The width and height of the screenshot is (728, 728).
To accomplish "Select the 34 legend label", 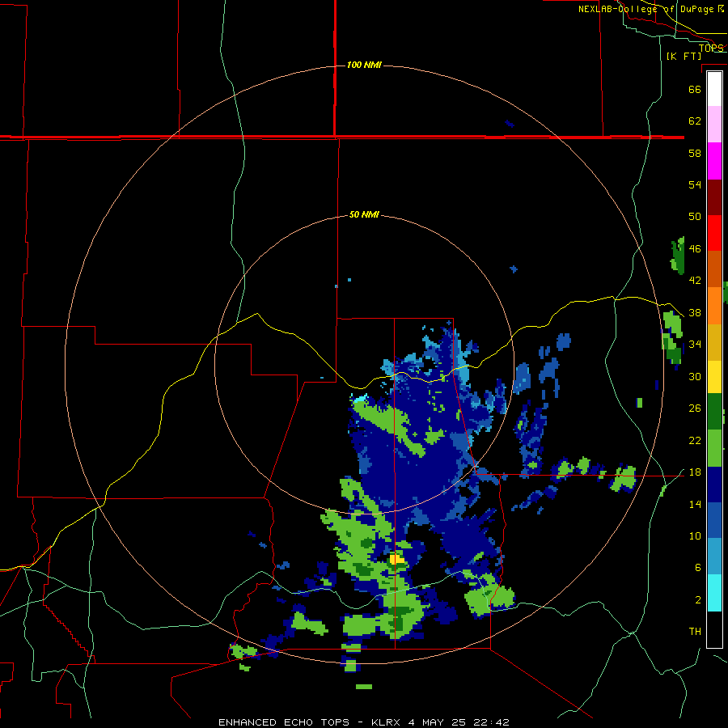I will [x=695, y=345].
